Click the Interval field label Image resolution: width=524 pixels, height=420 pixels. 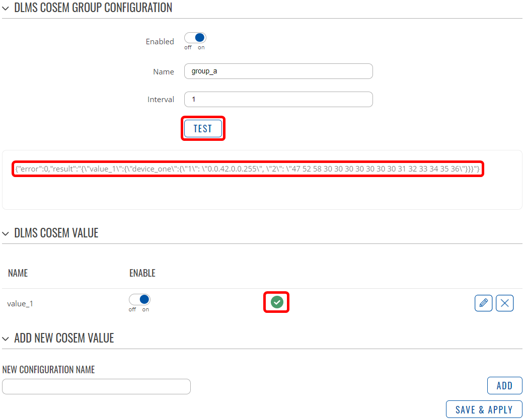(161, 100)
